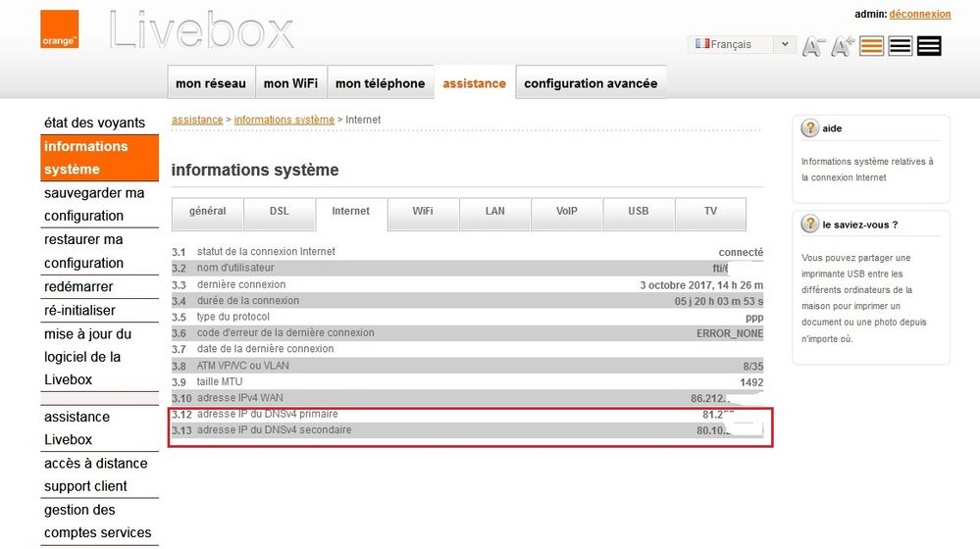Screen dimensions: 980x549
Task: Open the configuration avancée tab
Action: click(x=591, y=83)
